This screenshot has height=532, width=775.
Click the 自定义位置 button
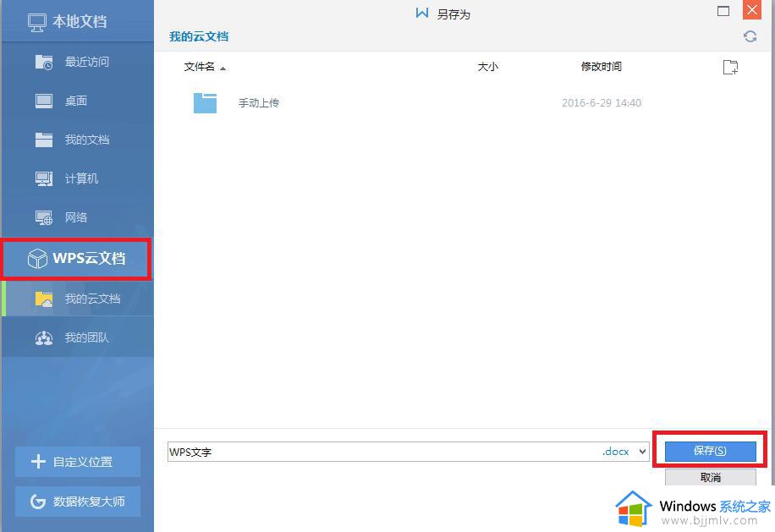pyautogui.click(x=78, y=462)
